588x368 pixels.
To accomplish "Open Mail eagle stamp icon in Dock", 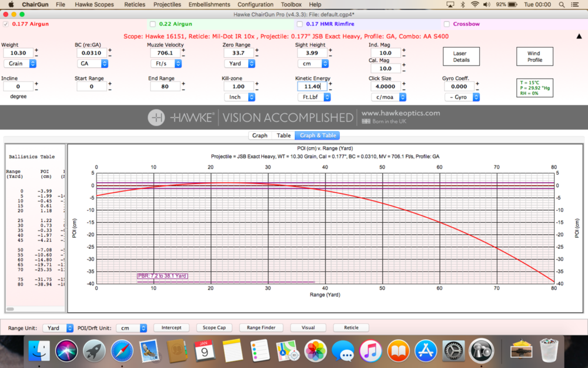I will point(149,351).
